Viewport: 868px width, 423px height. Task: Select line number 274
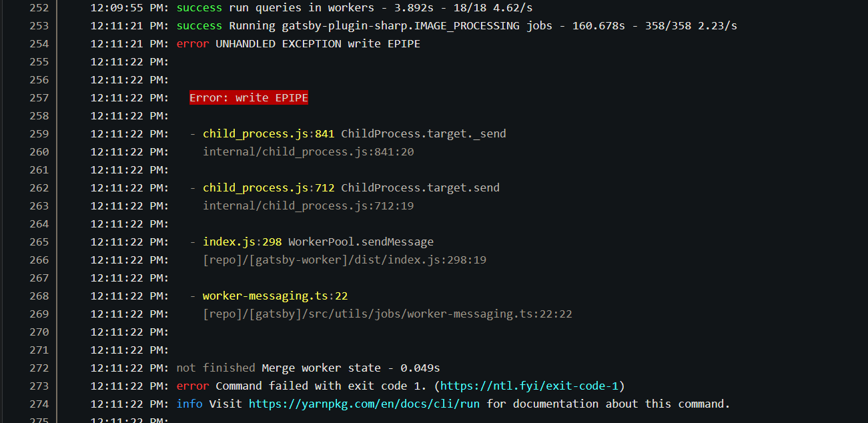(x=39, y=404)
